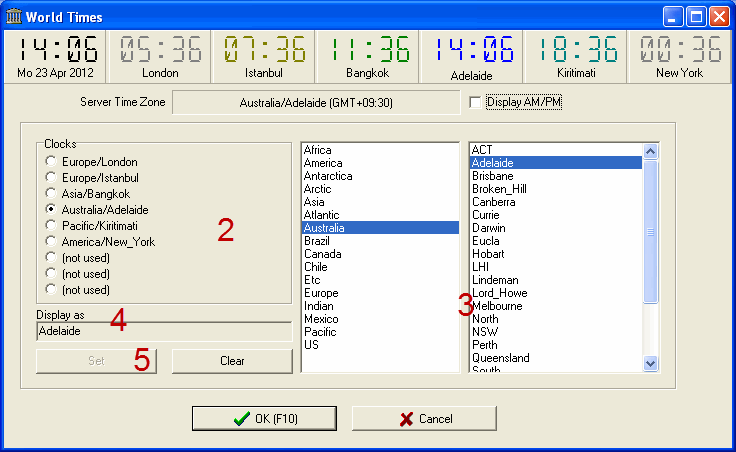Click the London clock display
Image resolution: width=736 pixels, height=452 pixels.
point(160,57)
